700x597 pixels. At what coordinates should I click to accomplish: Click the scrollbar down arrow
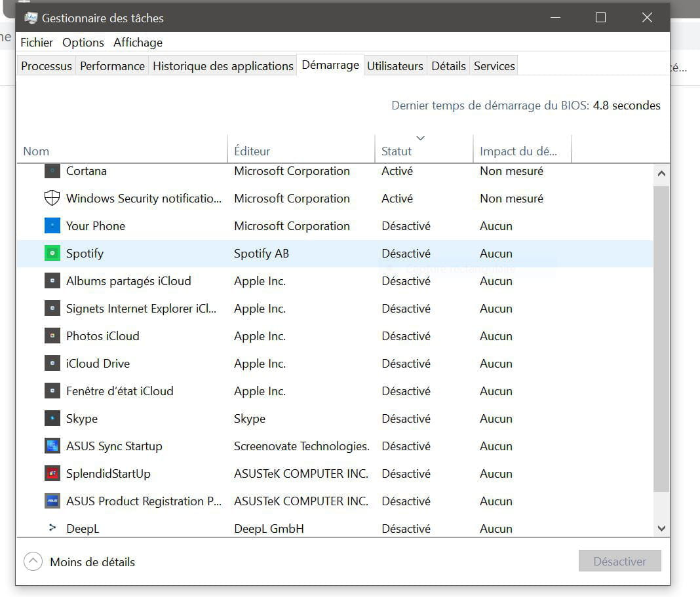click(x=661, y=528)
